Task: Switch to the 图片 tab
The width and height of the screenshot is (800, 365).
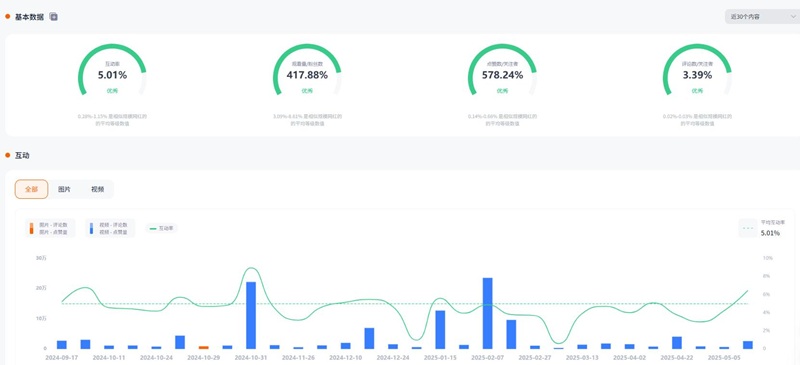Action: coord(64,189)
